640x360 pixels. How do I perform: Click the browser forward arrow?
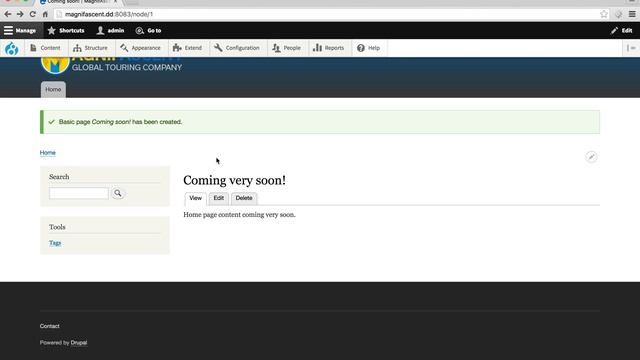tap(20, 14)
